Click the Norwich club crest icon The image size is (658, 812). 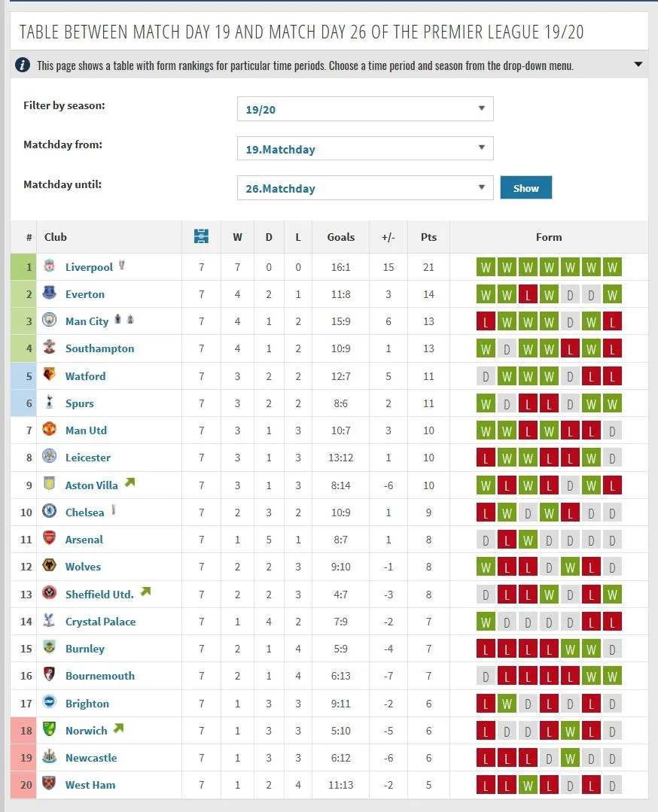point(49,730)
